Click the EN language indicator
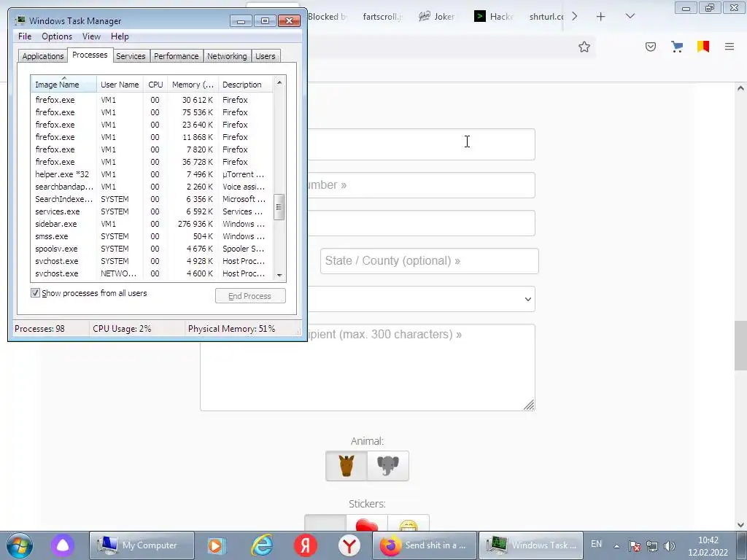 tap(596, 544)
